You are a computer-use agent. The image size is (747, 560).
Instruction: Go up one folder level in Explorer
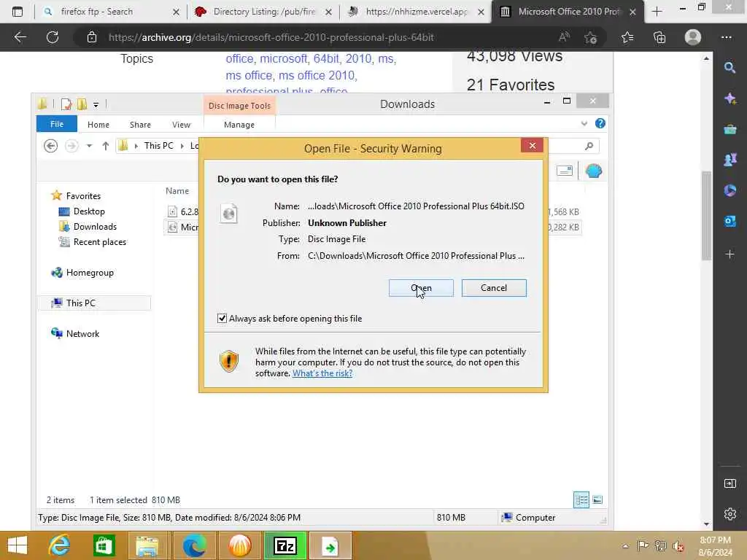[x=105, y=146]
